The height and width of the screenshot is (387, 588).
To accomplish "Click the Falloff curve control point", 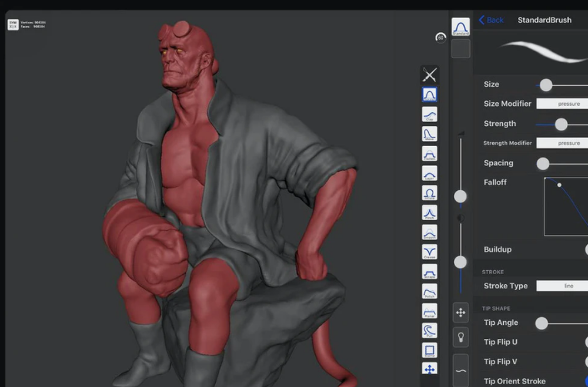I will pyautogui.click(x=559, y=185).
